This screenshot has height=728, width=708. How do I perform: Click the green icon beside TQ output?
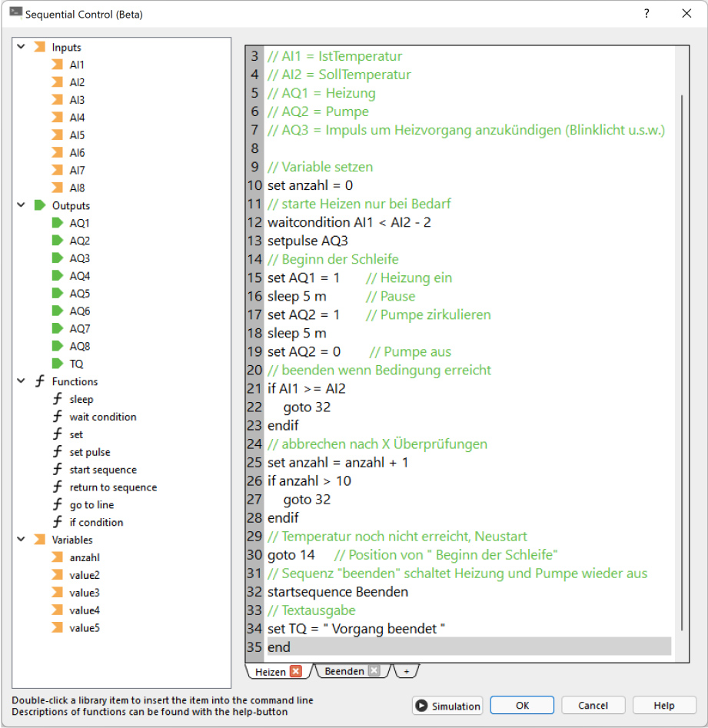(x=57, y=364)
